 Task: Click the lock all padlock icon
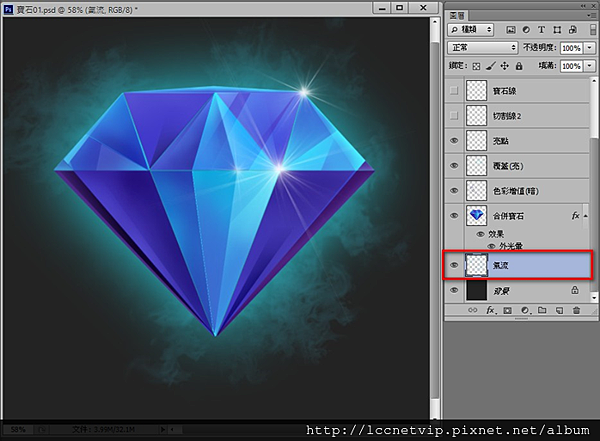point(517,66)
